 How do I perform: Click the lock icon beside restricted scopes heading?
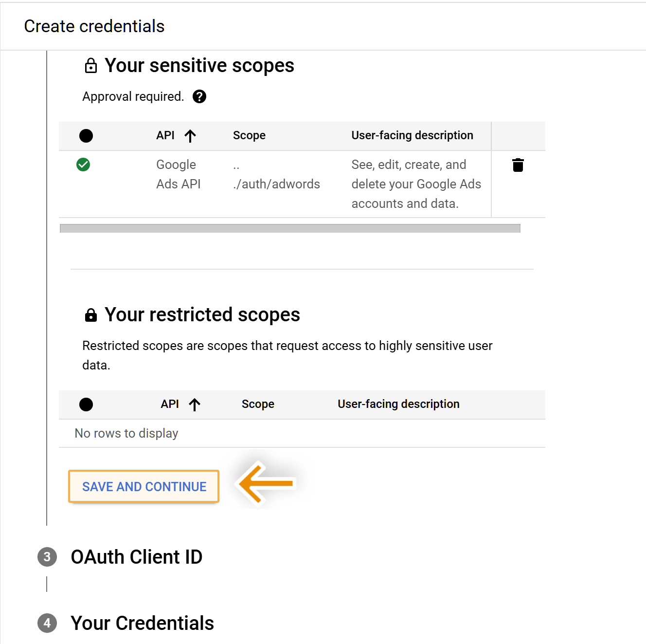click(x=91, y=315)
